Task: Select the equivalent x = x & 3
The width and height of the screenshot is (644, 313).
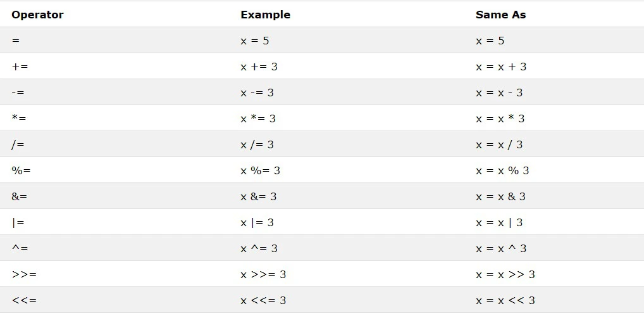Action: [x=500, y=196]
